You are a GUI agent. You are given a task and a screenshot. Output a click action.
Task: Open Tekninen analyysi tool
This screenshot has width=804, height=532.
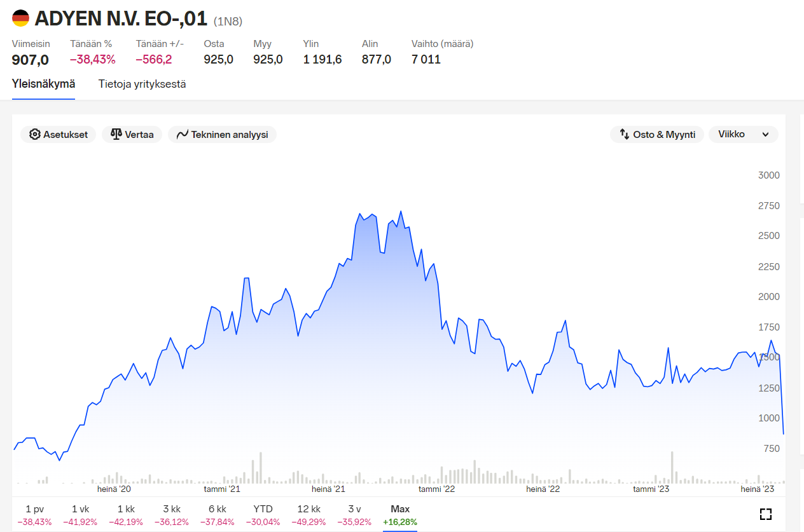(x=222, y=135)
